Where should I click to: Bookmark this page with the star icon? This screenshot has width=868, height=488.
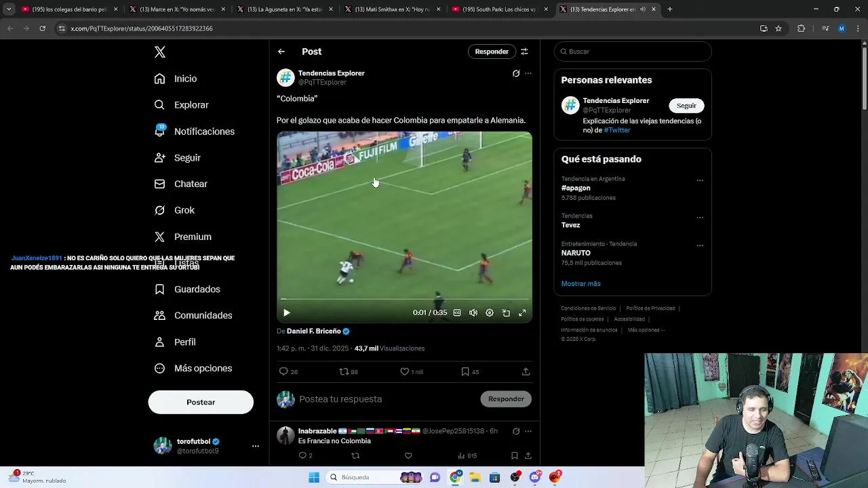[778, 28]
